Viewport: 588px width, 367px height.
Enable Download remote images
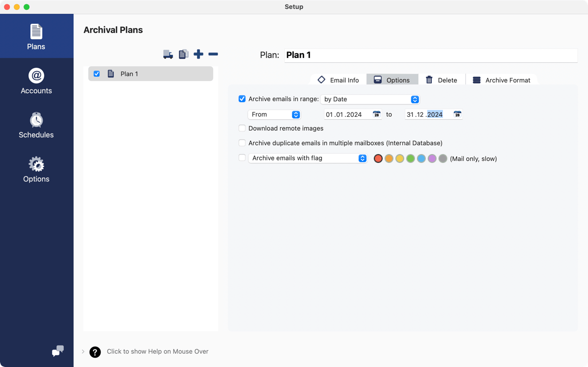(x=242, y=128)
